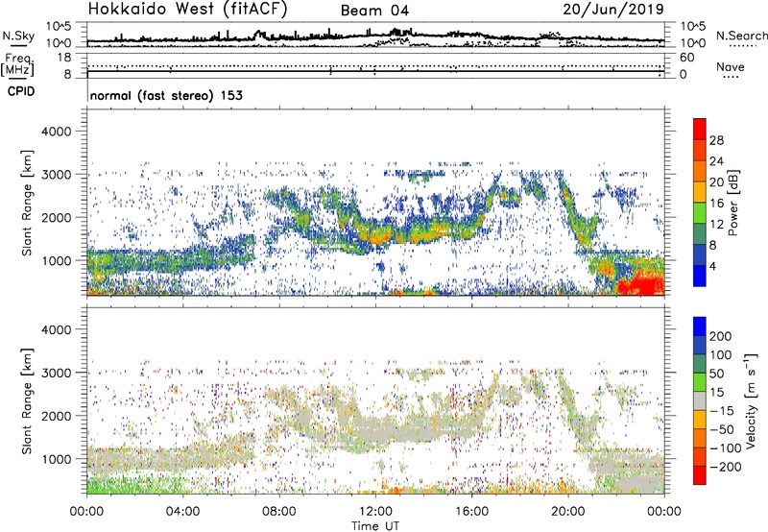Click "200" on the Velocity colorbar
The width and height of the screenshot is (768, 532).
720,336
